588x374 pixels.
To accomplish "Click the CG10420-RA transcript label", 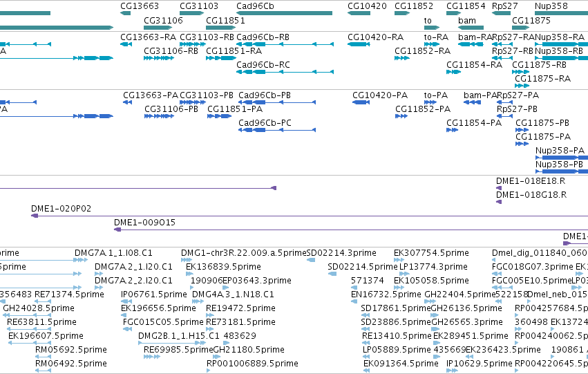I will [375, 37].
